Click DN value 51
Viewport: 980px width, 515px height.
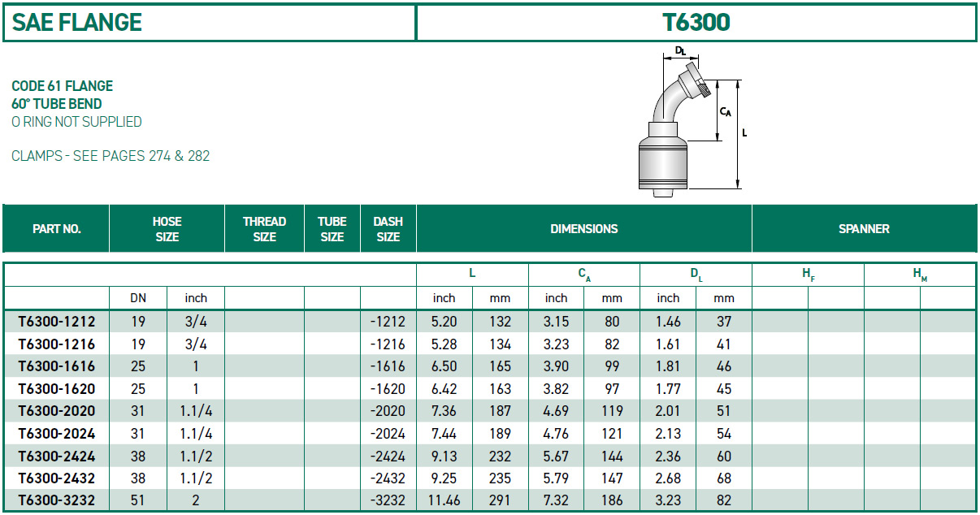(x=138, y=500)
